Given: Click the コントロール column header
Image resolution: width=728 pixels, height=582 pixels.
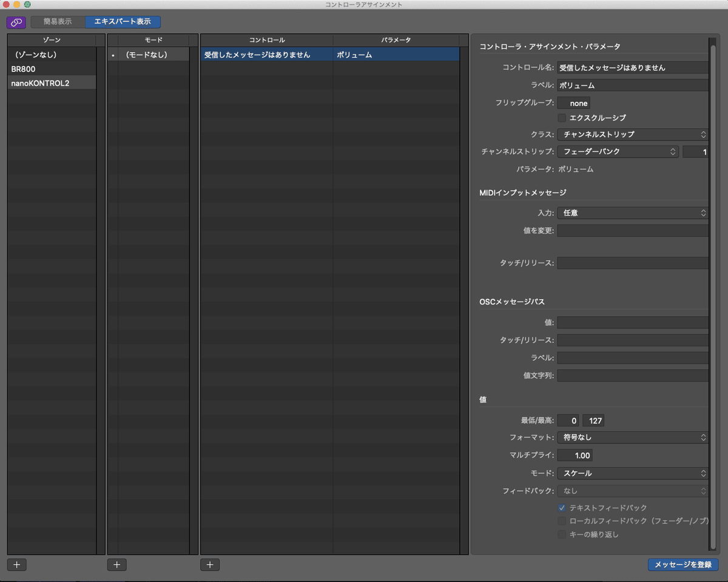Looking at the screenshot, I should tap(266, 40).
